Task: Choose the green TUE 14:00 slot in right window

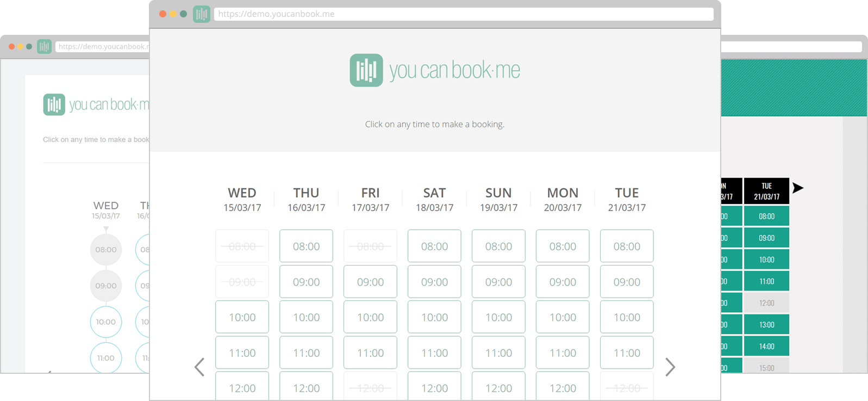Action: (x=766, y=346)
